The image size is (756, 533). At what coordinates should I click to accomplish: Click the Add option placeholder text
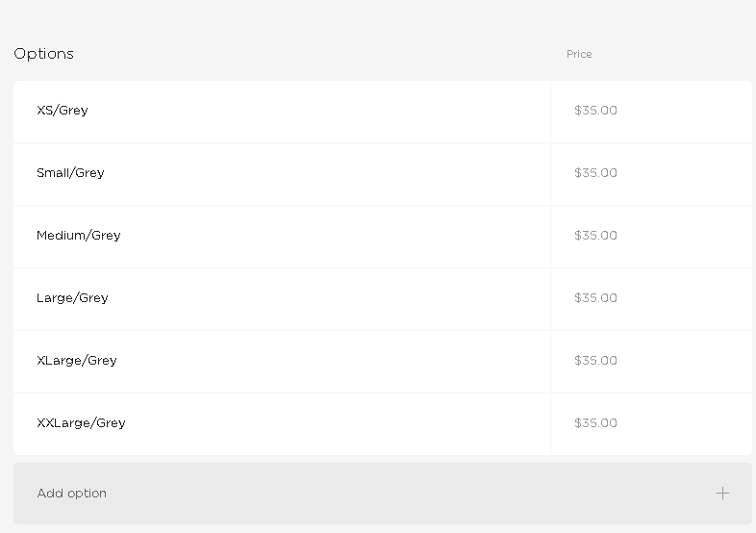click(x=72, y=493)
